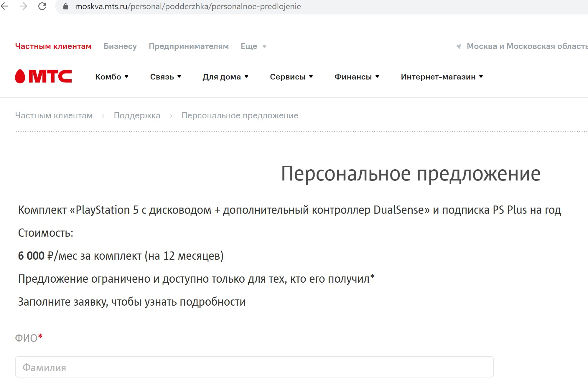Open the Финансы menu
Screen dimensions: 588x381
tap(357, 77)
